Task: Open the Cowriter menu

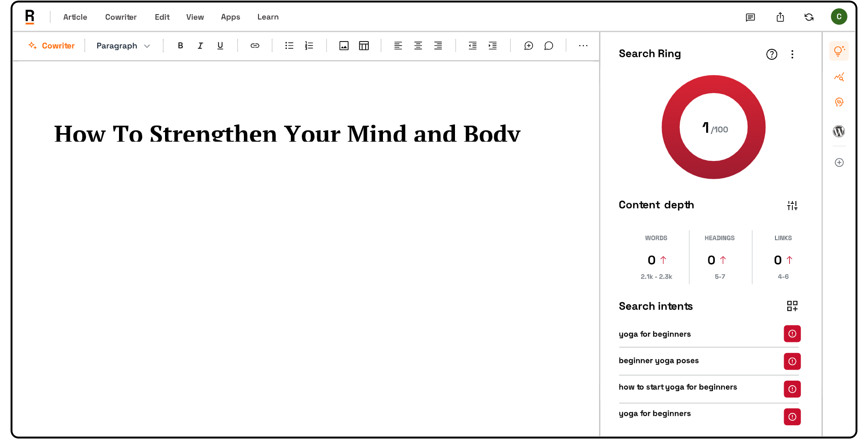Action: pyautogui.click(x=121, y=17)
